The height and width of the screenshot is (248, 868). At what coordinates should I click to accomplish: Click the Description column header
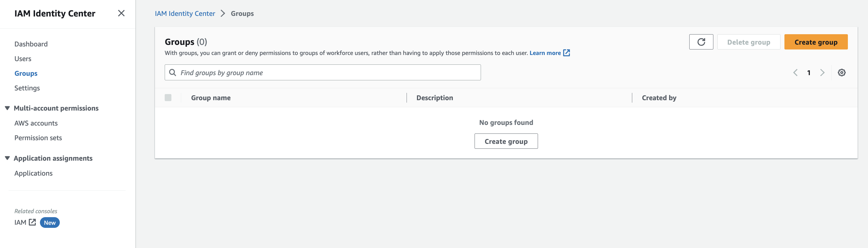click(434, 98)
